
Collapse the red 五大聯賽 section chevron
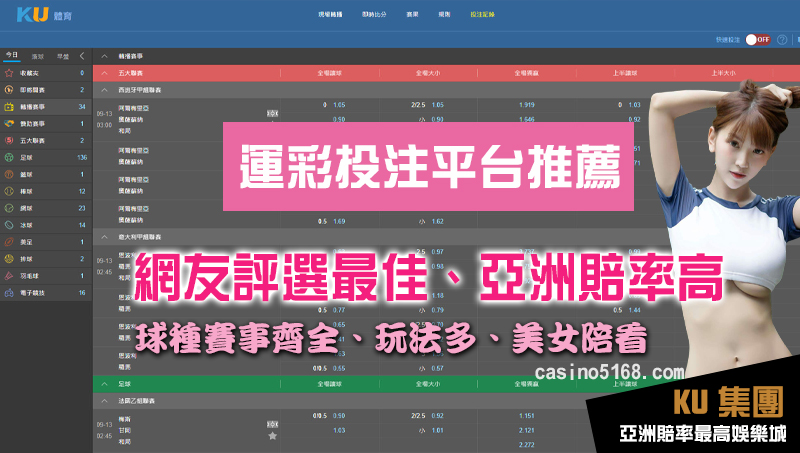104,73
